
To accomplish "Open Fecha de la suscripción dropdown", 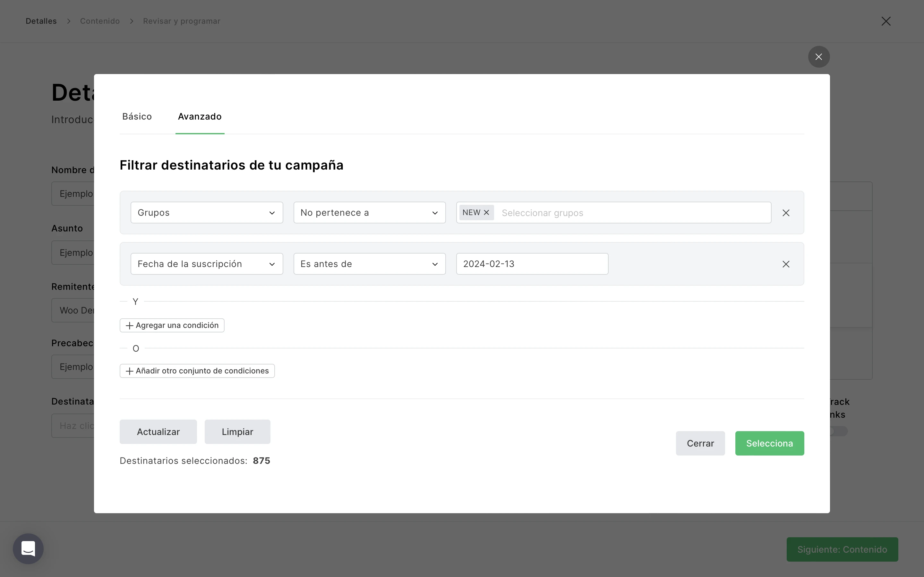I will 207,264.
